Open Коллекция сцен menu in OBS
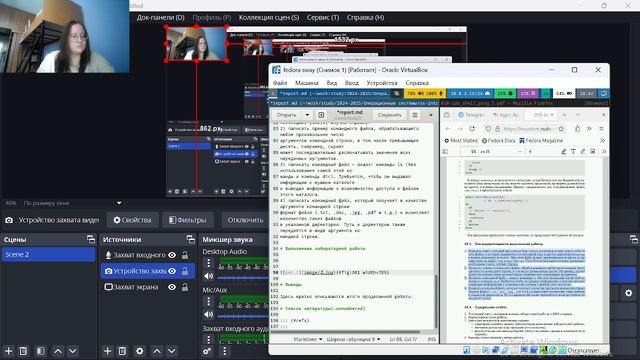The image size is (640, 360). click(269, 18)
